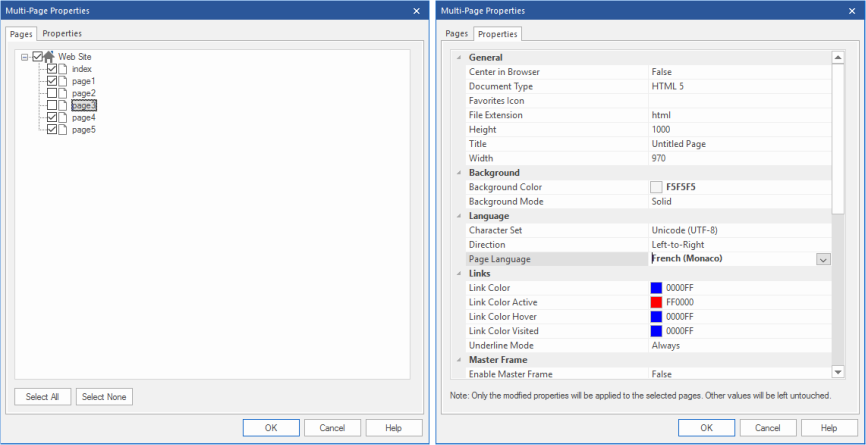Collapse the Web Site tree node
866x445 pixels.
(x=24, y=57)
